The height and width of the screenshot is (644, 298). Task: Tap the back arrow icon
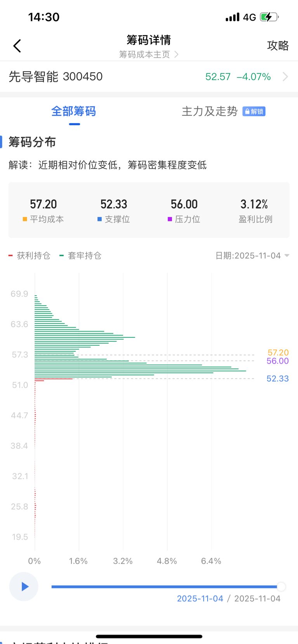tap(17, 46)
